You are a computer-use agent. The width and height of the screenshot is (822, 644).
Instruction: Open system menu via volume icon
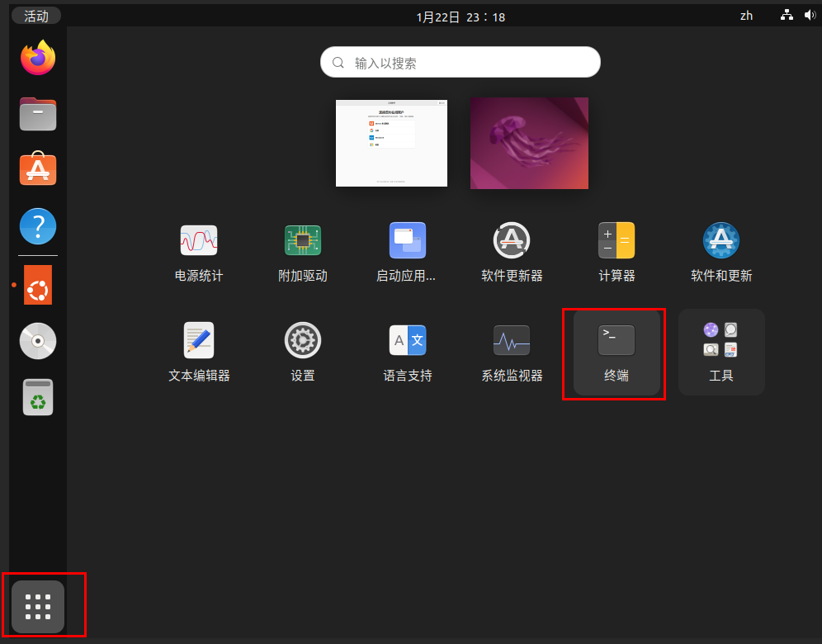click(x=809, y=15)
